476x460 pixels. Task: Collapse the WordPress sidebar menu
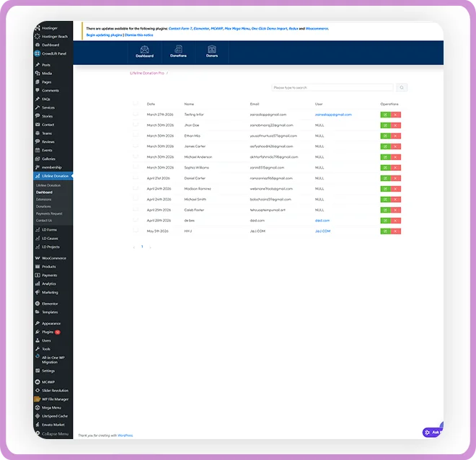52,434
